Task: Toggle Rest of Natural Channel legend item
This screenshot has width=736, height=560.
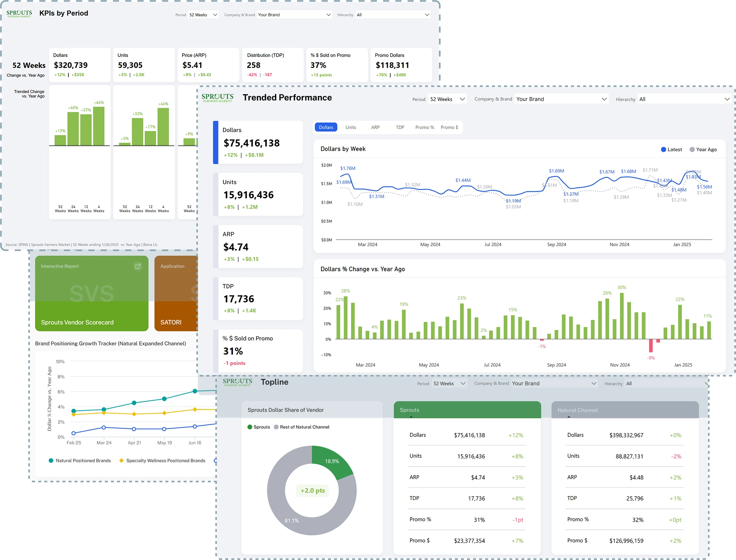Action: 302,427
